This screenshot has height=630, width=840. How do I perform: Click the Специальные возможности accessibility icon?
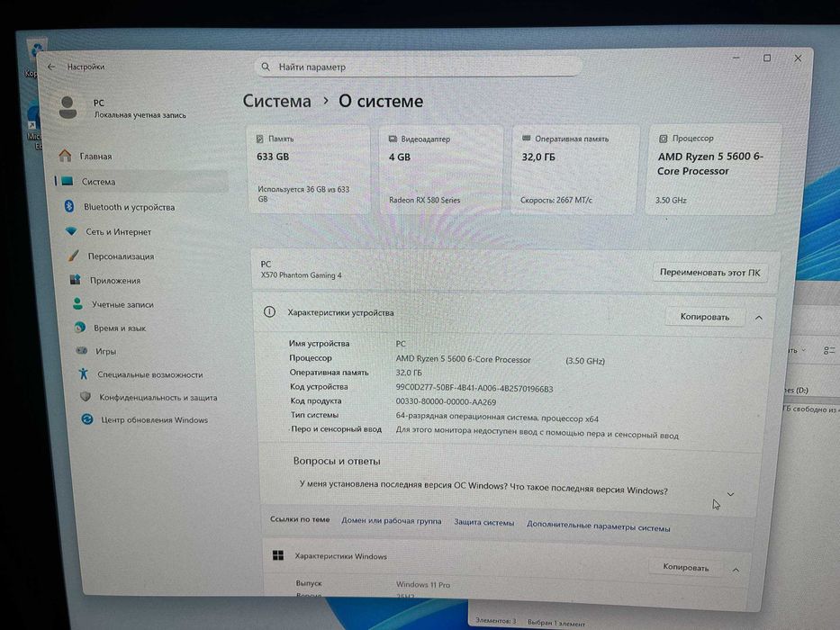pos(84,373)
